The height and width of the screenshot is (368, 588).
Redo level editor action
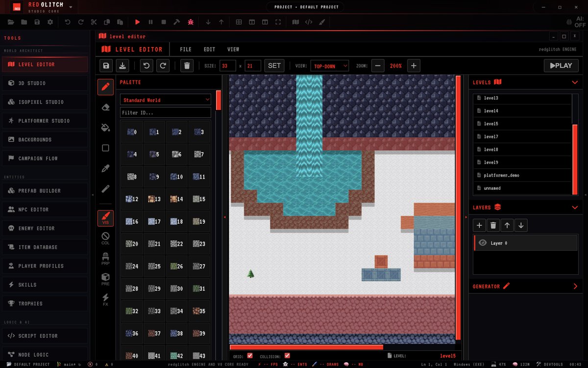tap(163, 66)
